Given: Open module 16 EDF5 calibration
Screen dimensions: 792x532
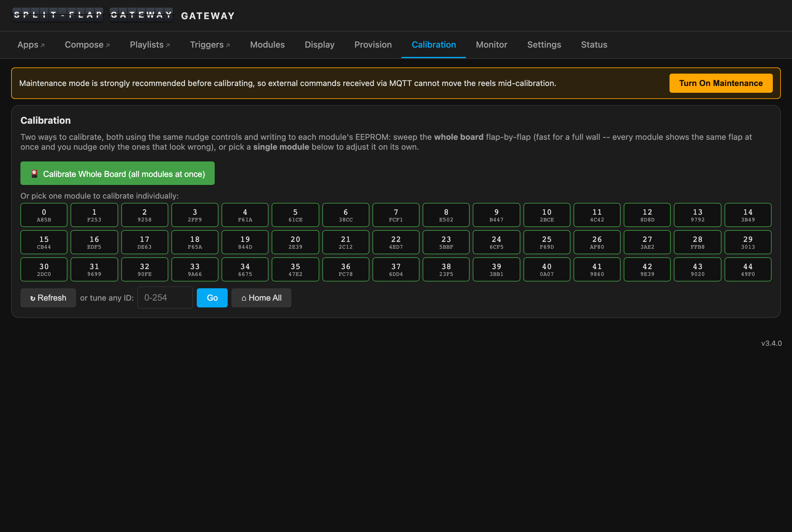Looking at the screenshot, I should [94, 242].
